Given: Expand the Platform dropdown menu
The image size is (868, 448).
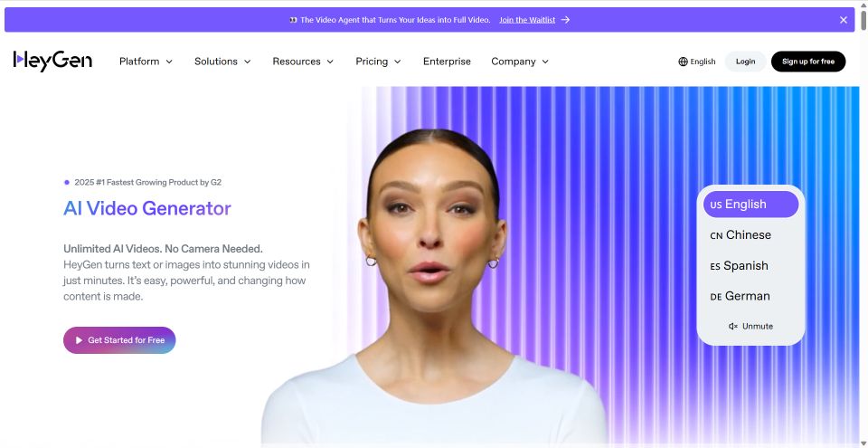Looking at the screenshot, I should pyautogui.click(x=146, y=62).
